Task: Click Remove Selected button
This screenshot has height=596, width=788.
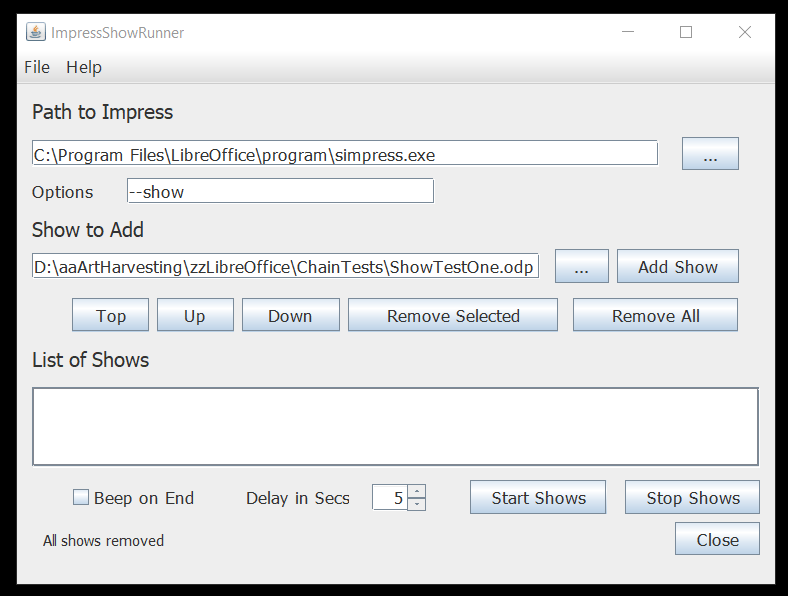Action: (x=453, y=315)
